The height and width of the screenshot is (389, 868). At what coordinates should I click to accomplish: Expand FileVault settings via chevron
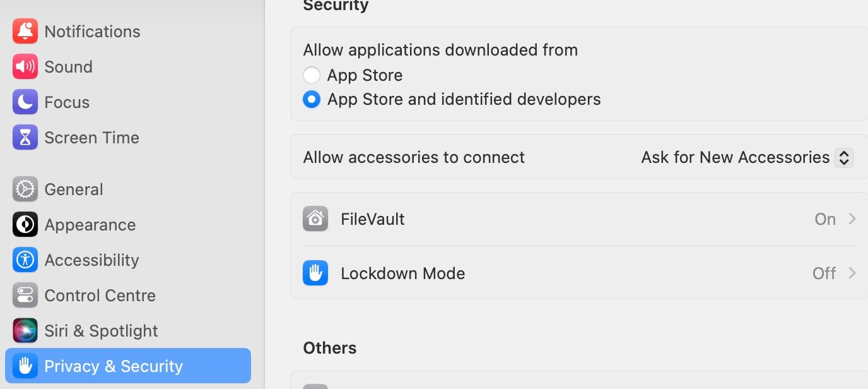[x=852, y=219]
